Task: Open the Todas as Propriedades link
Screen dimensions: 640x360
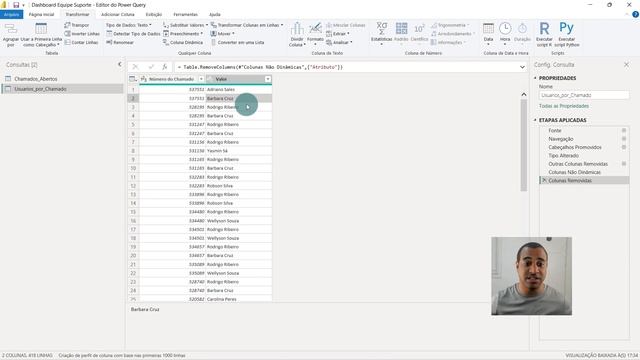Action: [564, 106]
